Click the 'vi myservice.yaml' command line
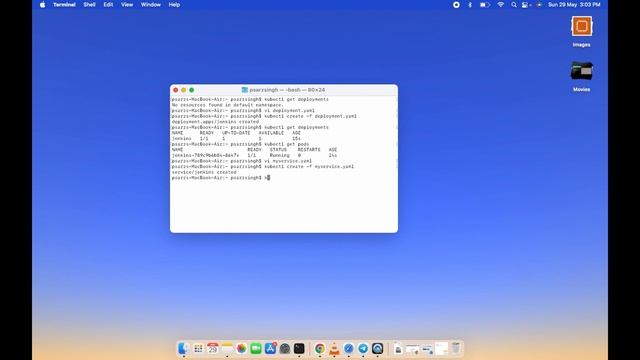Viewport: 640px width, 360px height. click(242, 161)
